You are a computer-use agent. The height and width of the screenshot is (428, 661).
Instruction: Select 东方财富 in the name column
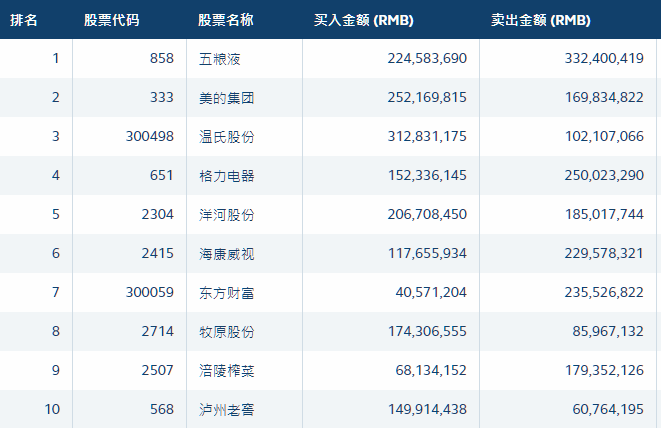(226, 293)
